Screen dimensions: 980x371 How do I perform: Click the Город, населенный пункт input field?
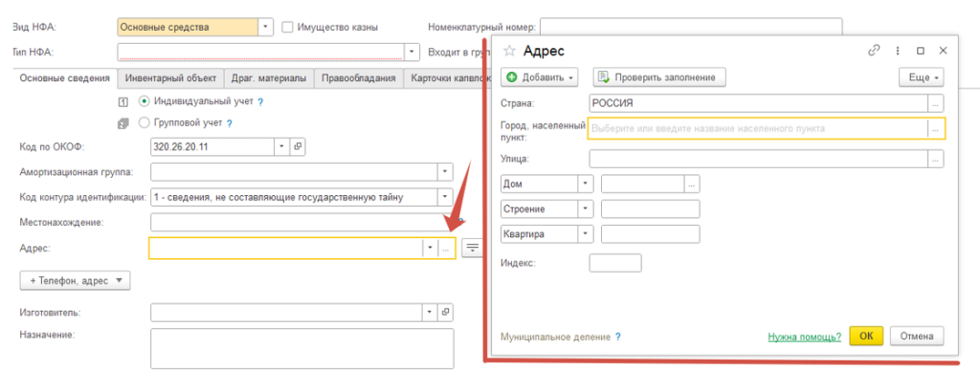(x=758, y=129)
